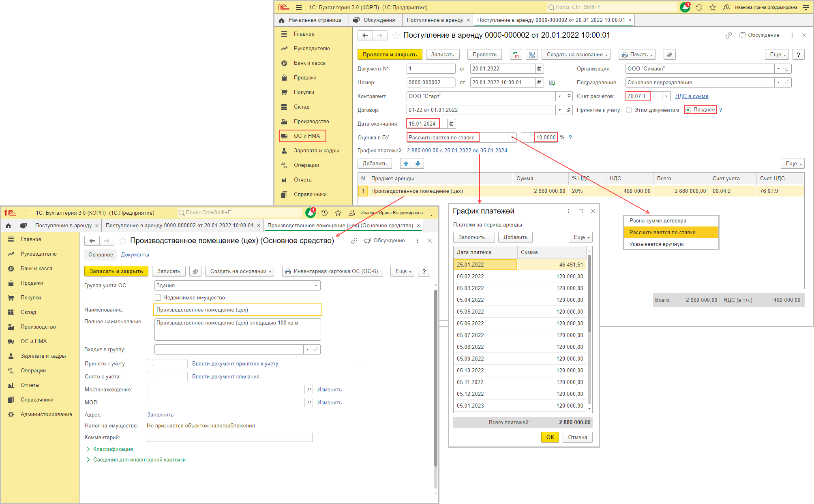
Task: Click back arrow in top document header
Action: (x=365, y=36)
